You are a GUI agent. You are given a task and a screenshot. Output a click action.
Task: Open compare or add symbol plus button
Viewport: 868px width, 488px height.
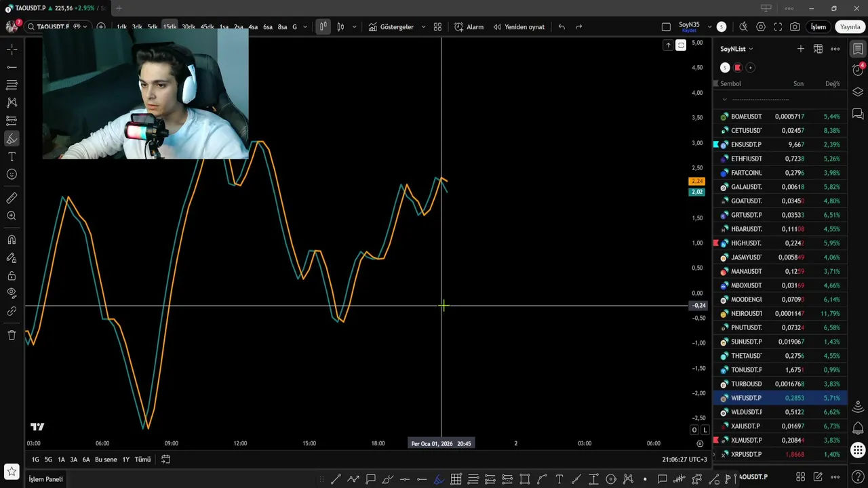pyautogui.click(x=101, y=27)
